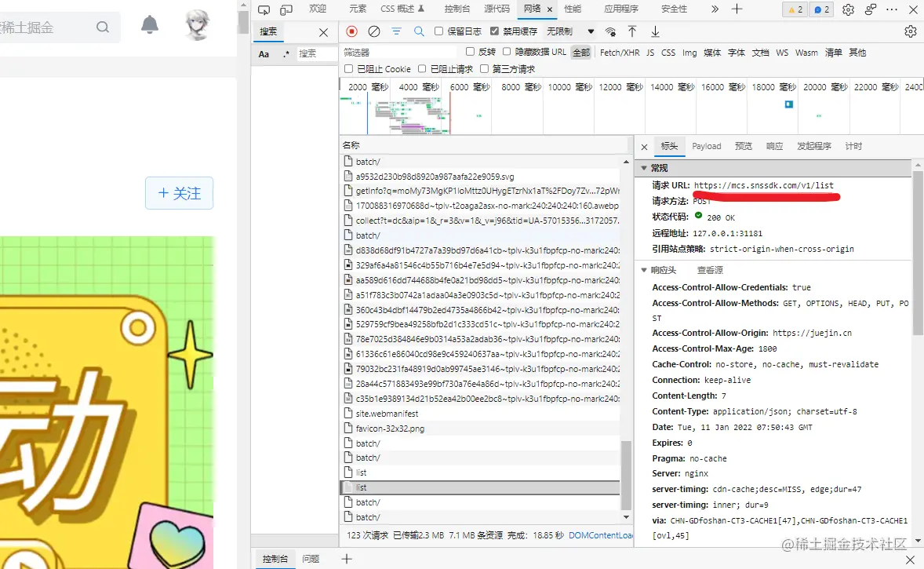Click the request list scrollbar thumb

click(x=626, y=475)
